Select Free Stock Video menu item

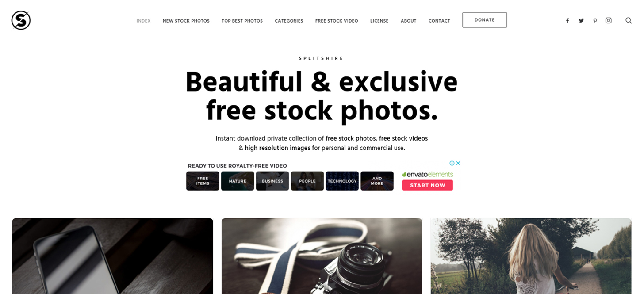pos(337,21)
